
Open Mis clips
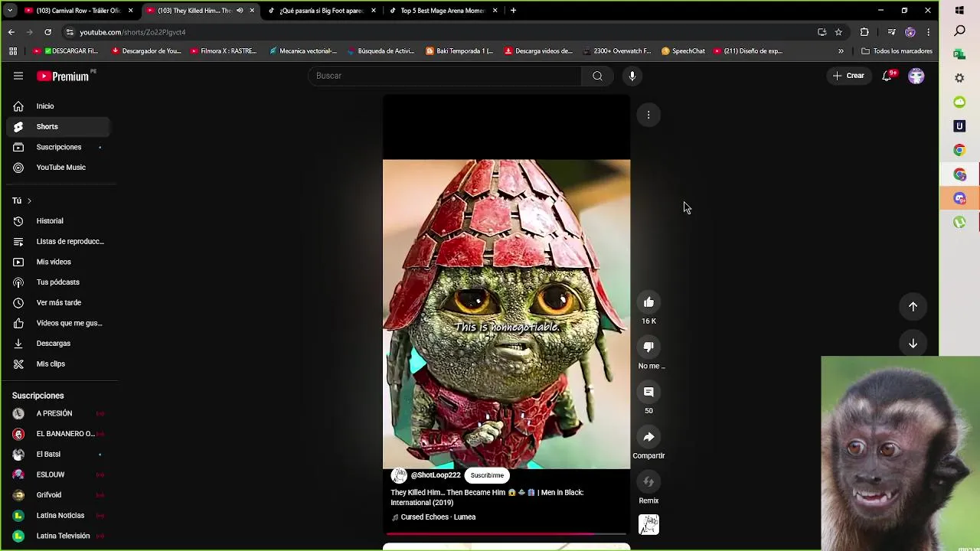coord(59,364)
